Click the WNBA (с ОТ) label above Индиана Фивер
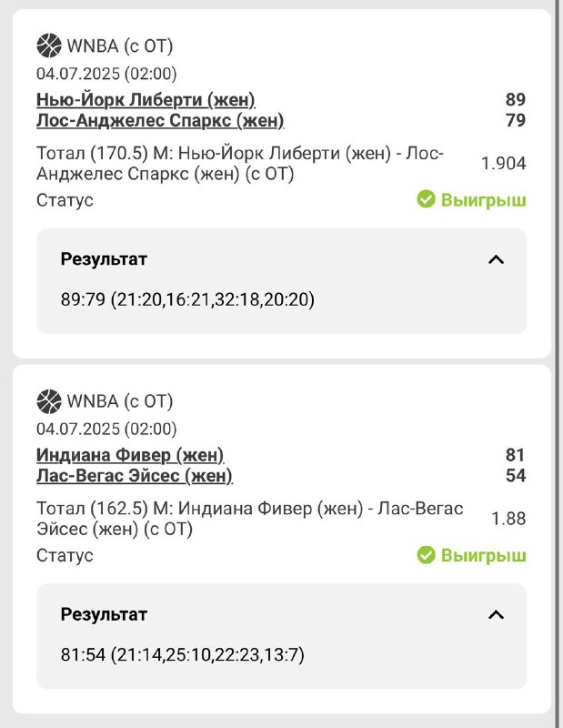Viewport: 563px width, 728px height. [x=119, y=400]
